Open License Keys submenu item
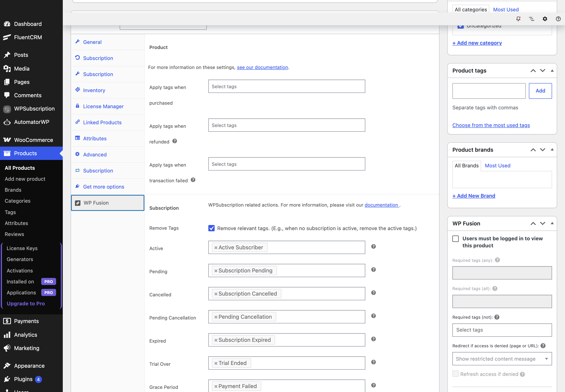The image size is (565, 392). (x=22, y=248)
